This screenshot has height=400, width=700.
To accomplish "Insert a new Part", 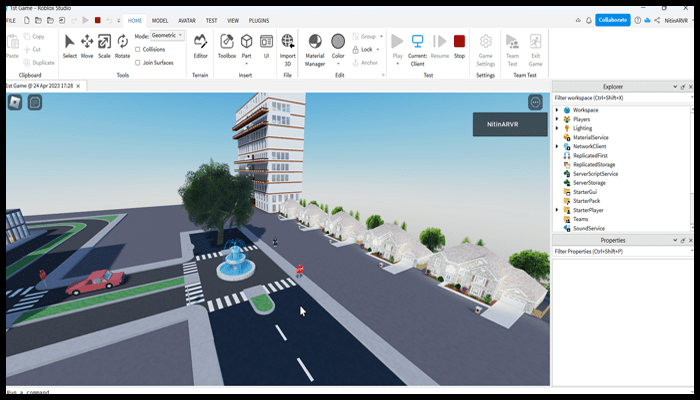I will (246, 43).
